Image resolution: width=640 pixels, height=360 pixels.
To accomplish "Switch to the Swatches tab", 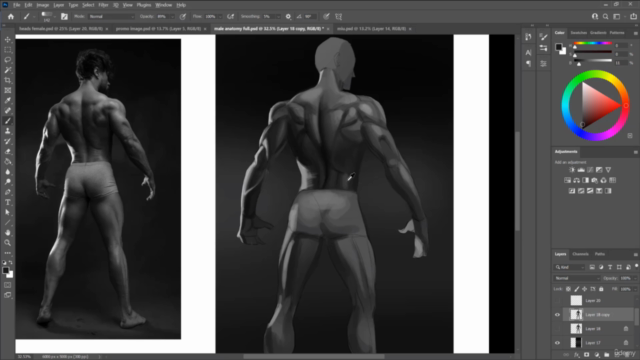I will point(578,33).
